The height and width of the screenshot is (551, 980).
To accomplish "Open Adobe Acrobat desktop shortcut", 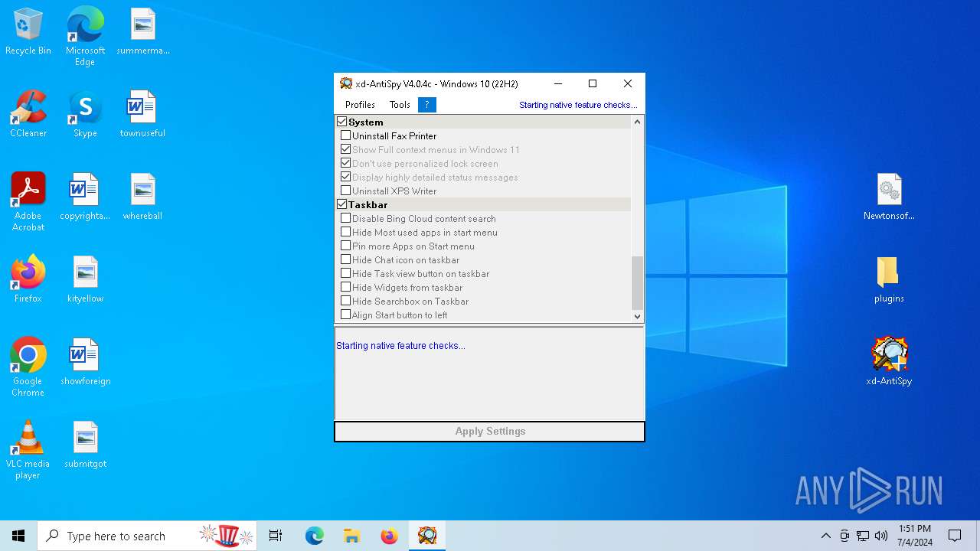I will [28, 201].
